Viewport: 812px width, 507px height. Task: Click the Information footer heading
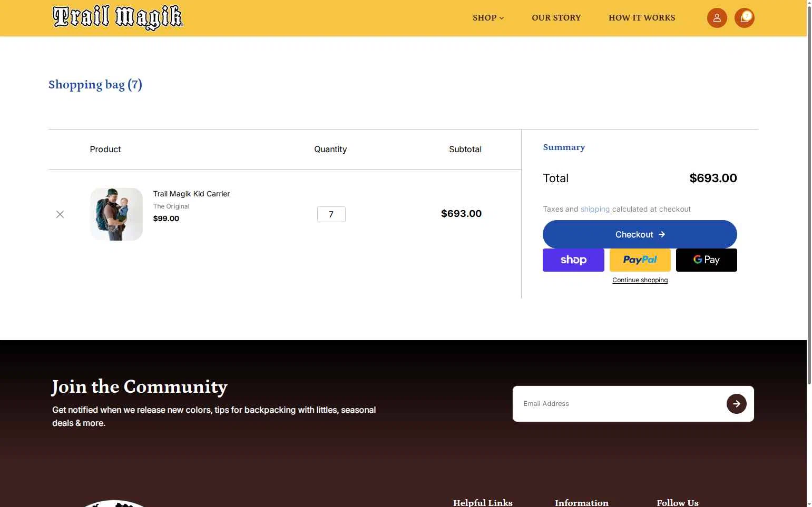(581, 502)
